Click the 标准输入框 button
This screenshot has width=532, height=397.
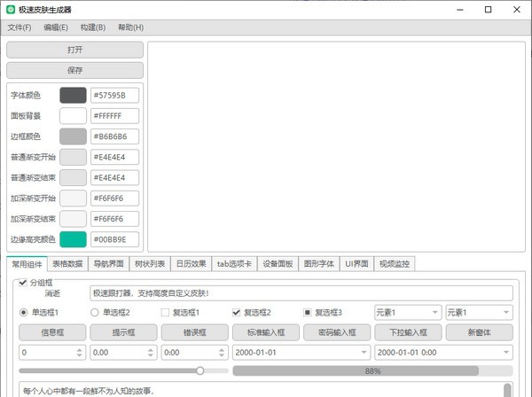(x=266, y=332)
